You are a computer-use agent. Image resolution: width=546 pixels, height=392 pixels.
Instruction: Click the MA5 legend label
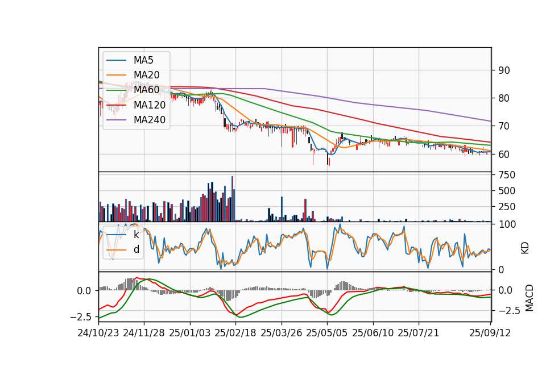[143, 60]
